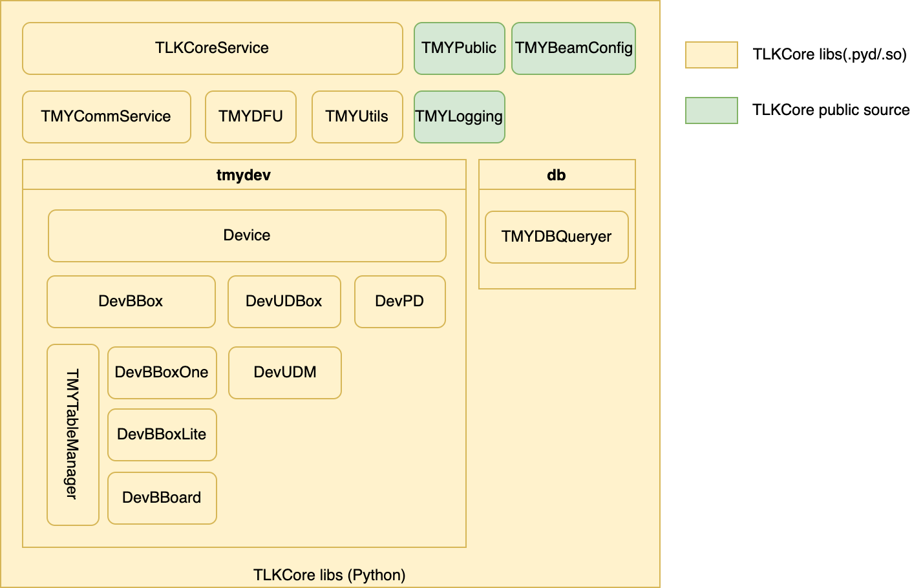The width and height of the screenshot is (923, 588).
Task: Select the DevBBoxOne box
Action: [x=162, y=373]
